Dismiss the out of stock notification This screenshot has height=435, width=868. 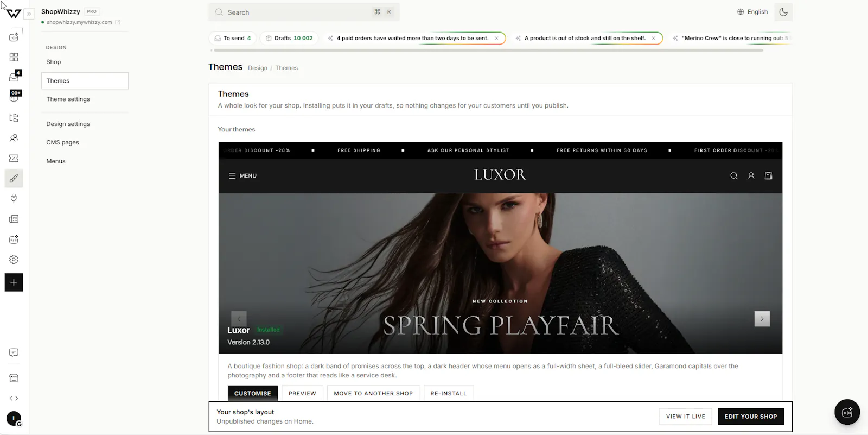tap(653, 38)
